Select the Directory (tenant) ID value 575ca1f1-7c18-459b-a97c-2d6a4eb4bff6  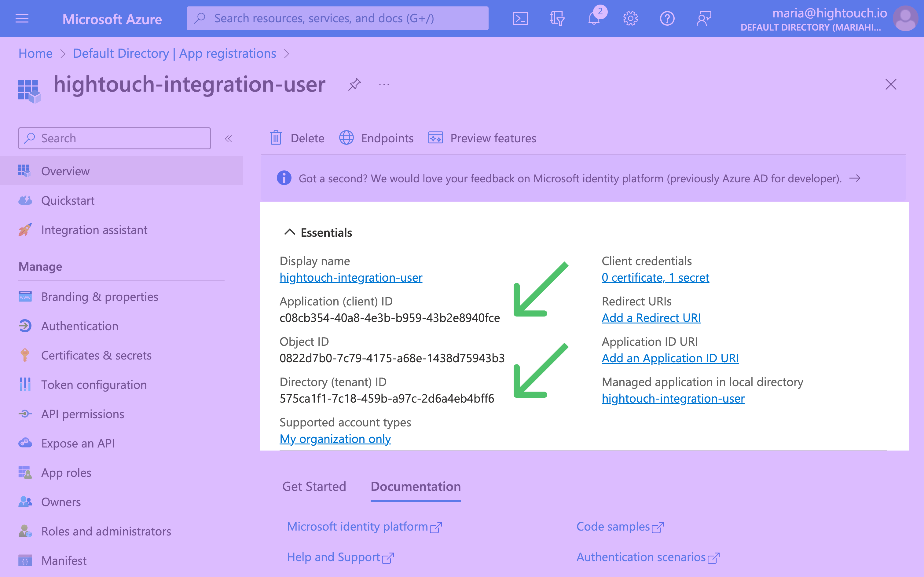387,398
